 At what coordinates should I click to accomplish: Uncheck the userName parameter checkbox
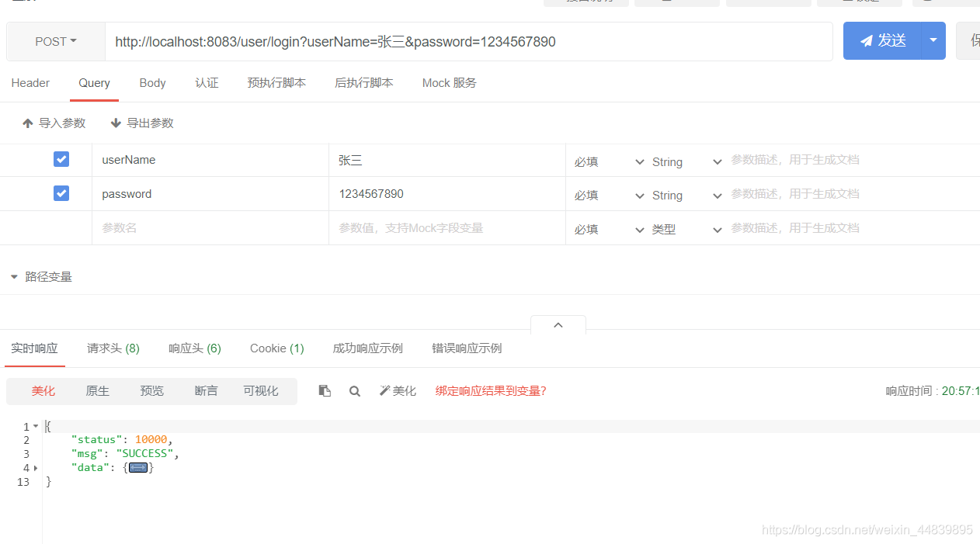click(x=61, y=159)
